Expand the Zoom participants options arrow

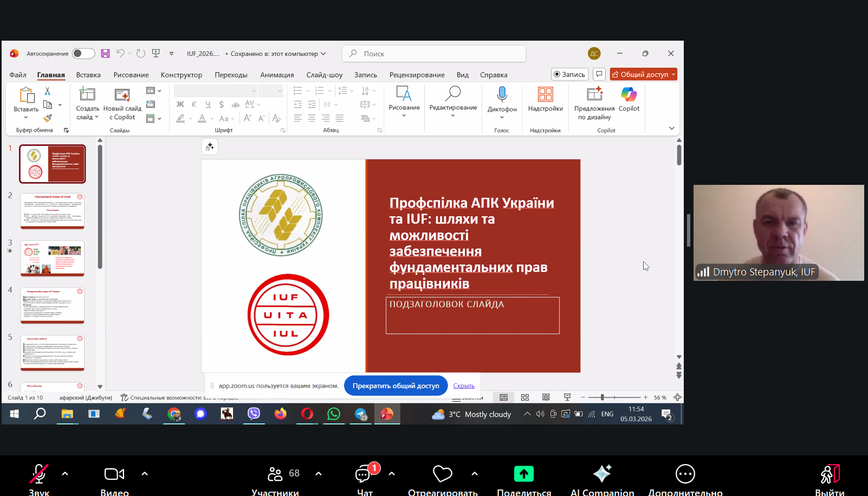(x=319, y=474)
